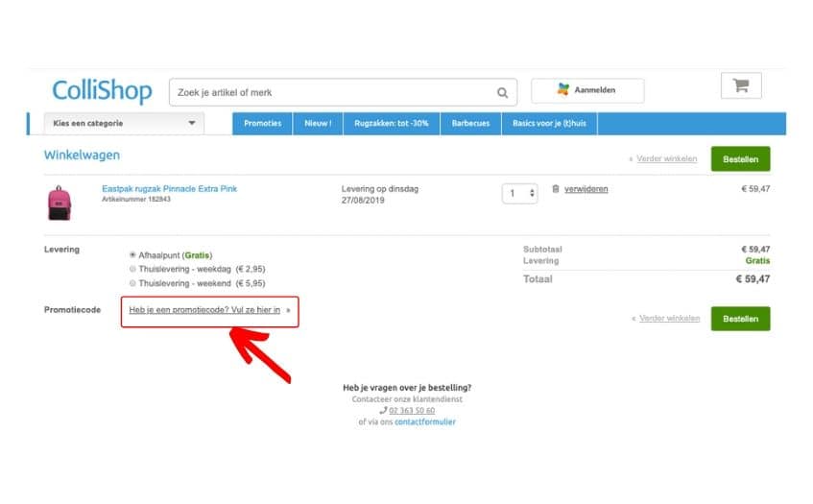Image resolution: width=813 pixels, height=504 pixels.
Task: Click the bottom Verder winkelen link
Action: coord(669,319)
